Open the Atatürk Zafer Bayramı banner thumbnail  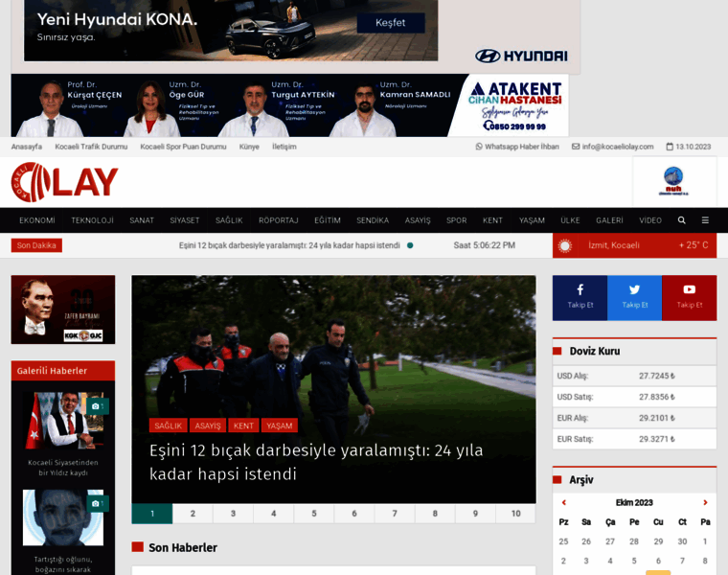click(63, 310)
